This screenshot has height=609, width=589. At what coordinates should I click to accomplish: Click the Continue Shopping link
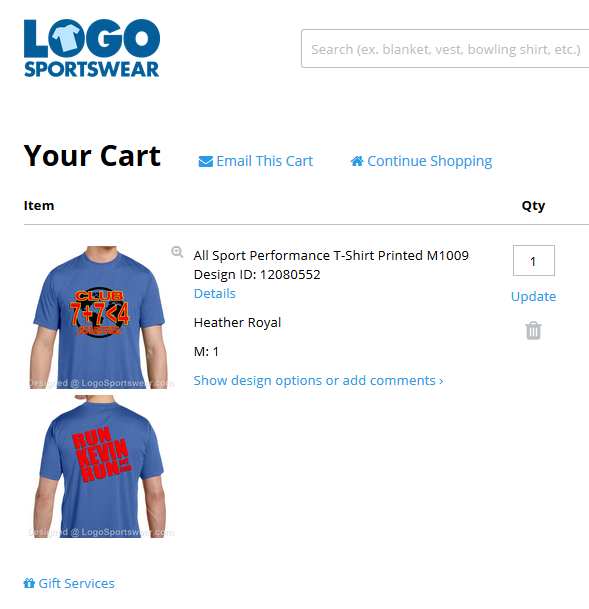point(429,161)
